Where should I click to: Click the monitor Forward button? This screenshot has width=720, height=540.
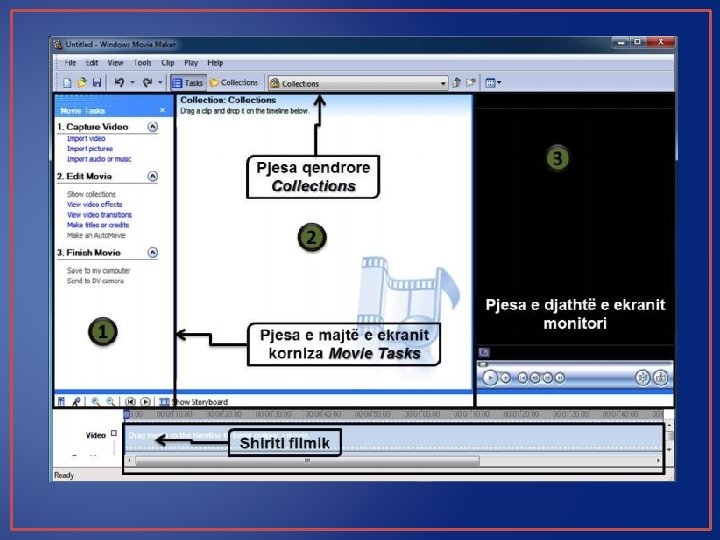pyautogui.click(x=560, y=378)
